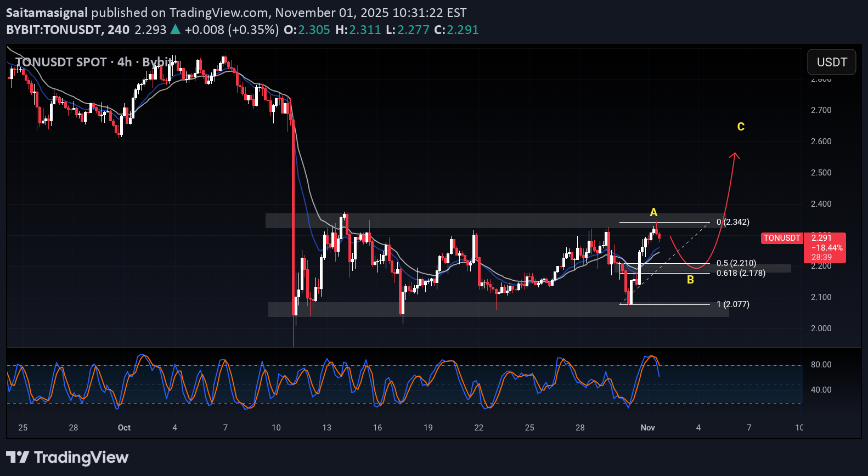Screen dimensions: 868x476
Task: Click the Nov date on time axis
Action: coord(647,428)
